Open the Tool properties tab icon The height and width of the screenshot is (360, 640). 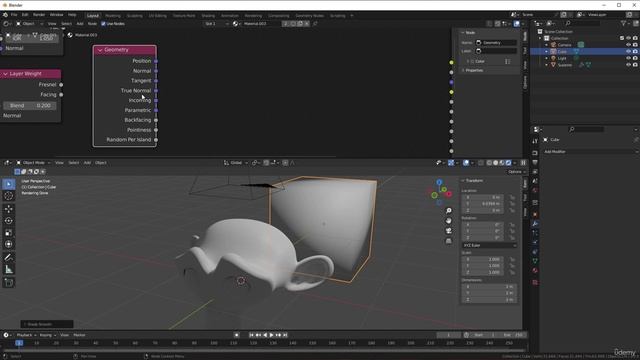tap(535, 141)
